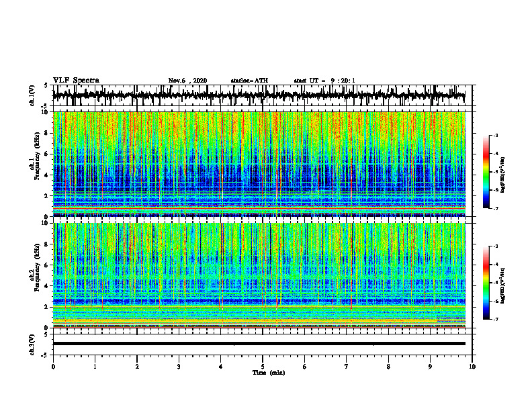Click the "VLF Spectra" title text
The width and height of the screenshot is (532, 411).
(76, 81)
